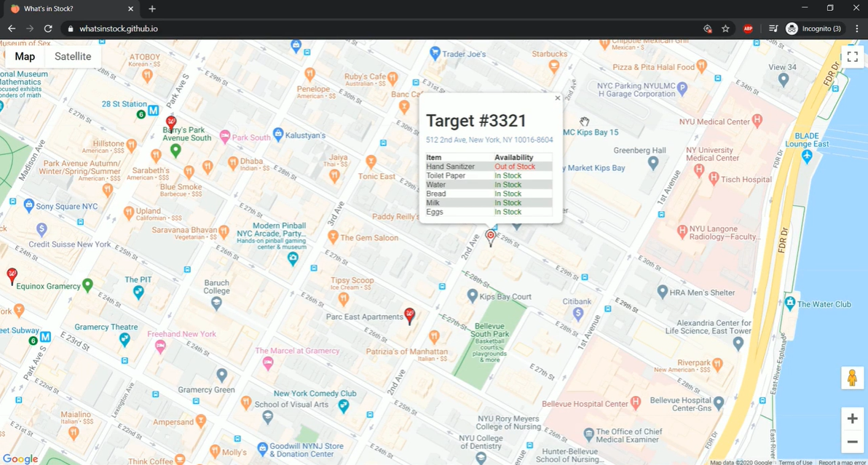
Task: Zoom in on the map
Action: point(853,418)
